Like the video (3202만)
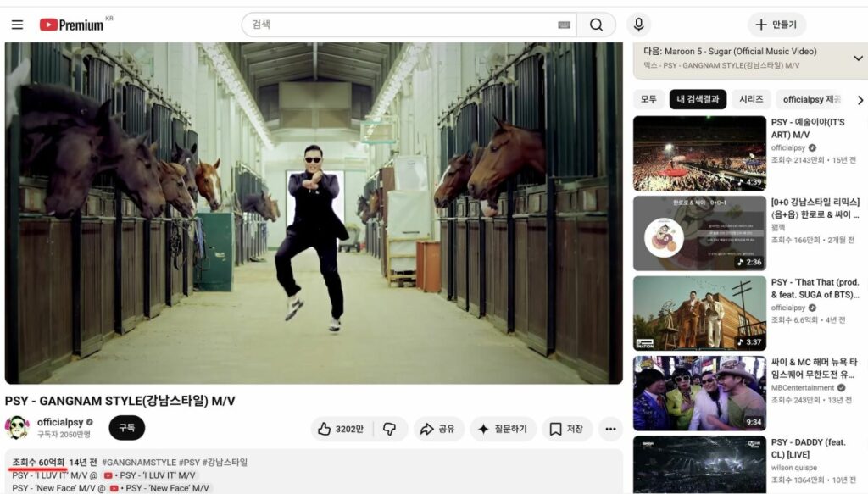This screenshot has width=868, height=494. pos(341,429)
